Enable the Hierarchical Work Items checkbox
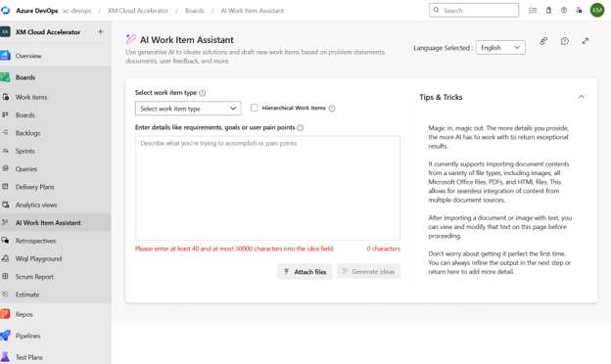 pos(254,108)
